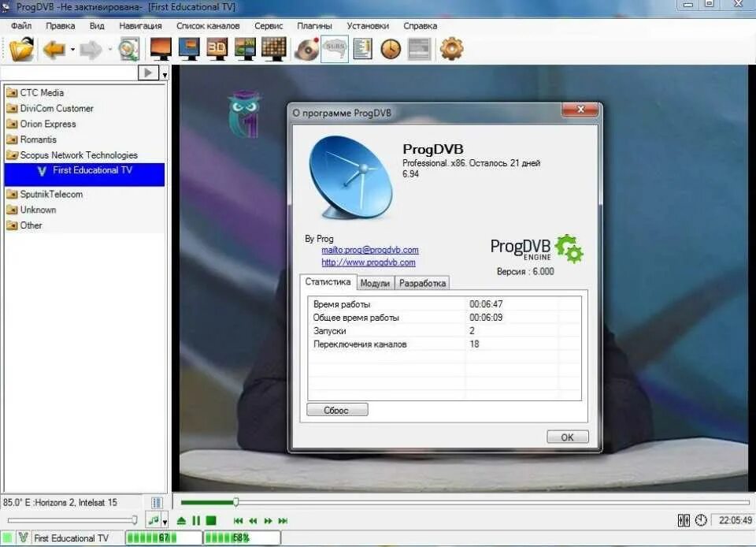Image resolution: width=756 pixels, height=547 pixels.
Task: Open the multi-picture mosaic view icon
Action: coord(245,49)
